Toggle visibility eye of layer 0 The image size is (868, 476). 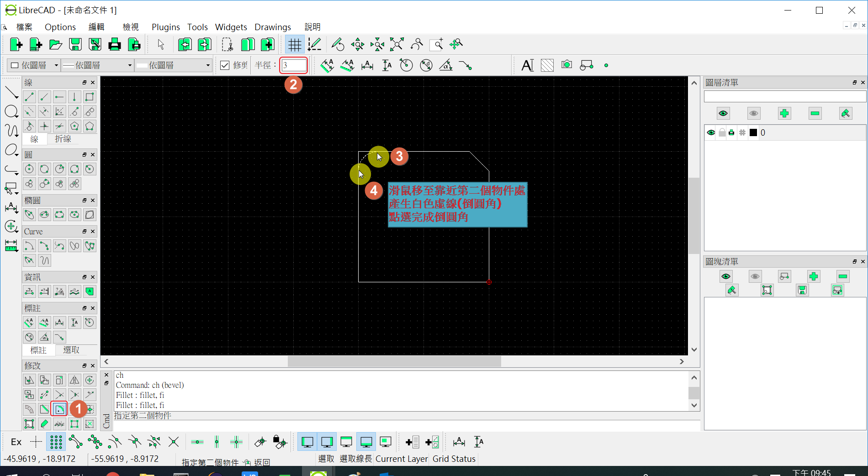tap(711, 132)
